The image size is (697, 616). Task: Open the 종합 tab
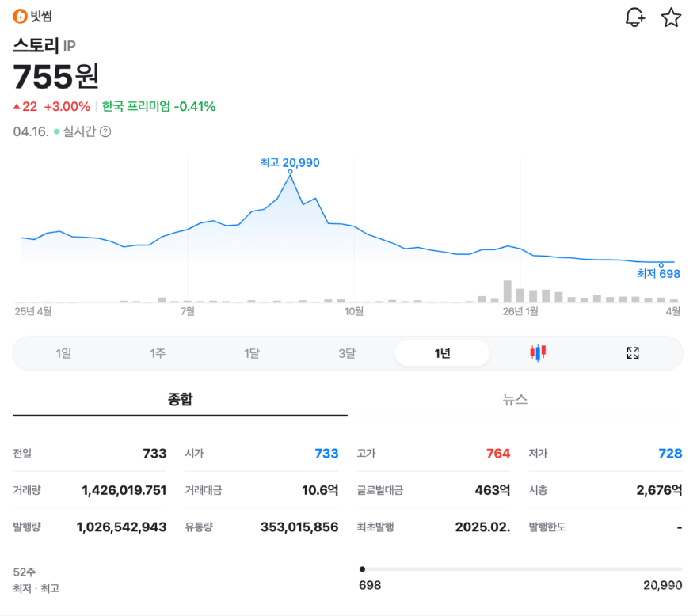(180, 399)
